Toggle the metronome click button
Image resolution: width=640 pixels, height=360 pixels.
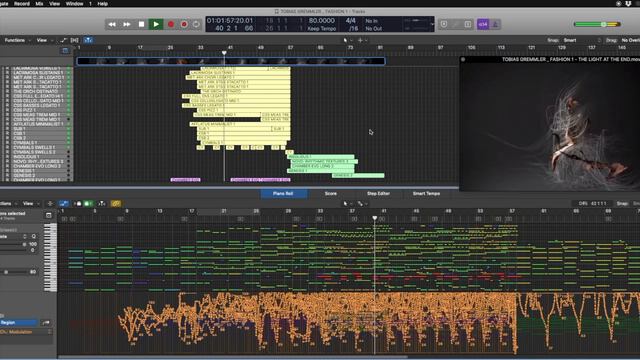pyautogui.click(x=495, y=24)
